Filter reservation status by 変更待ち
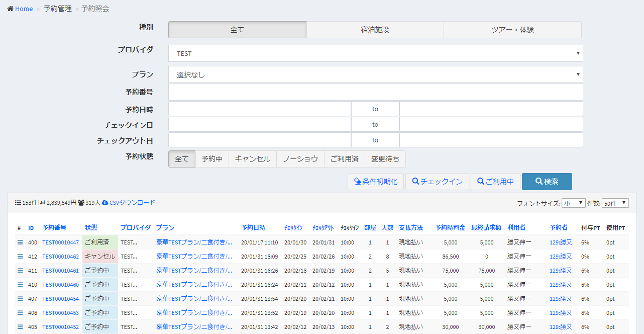This screenshot has height=334, width=644. [385, 159]
